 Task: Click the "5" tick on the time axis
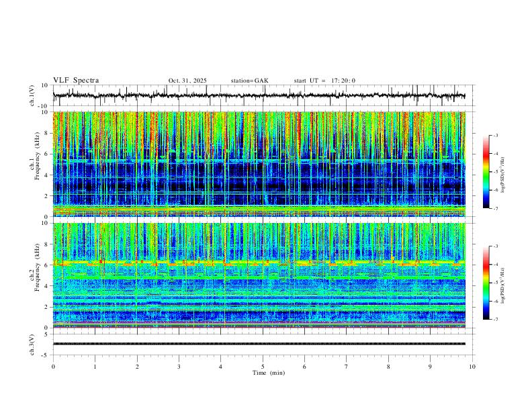[x=263, y=367]
